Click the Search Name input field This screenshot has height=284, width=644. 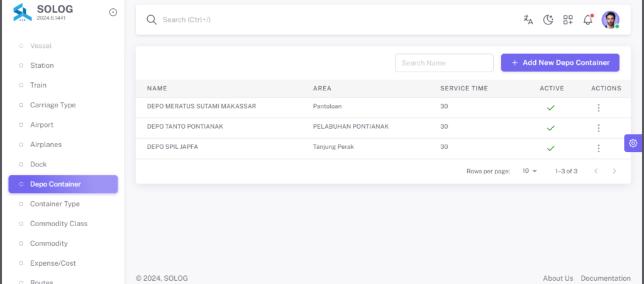tap(444, 63)
